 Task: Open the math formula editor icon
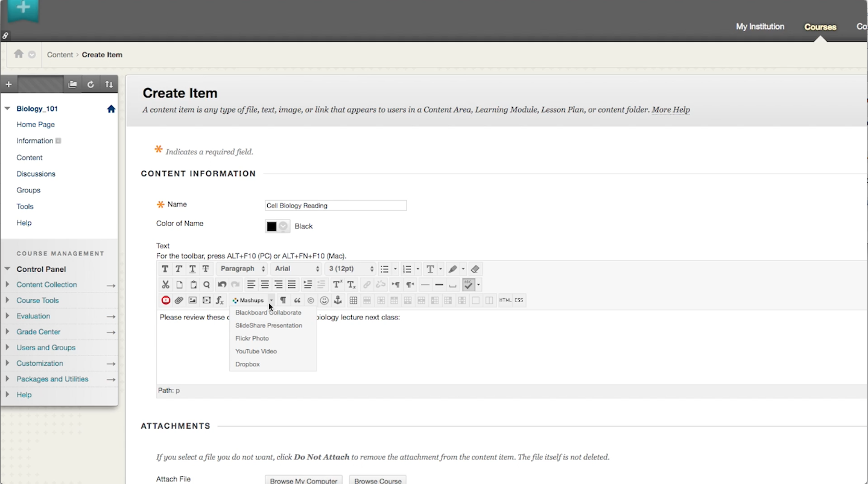coord(220,300)
